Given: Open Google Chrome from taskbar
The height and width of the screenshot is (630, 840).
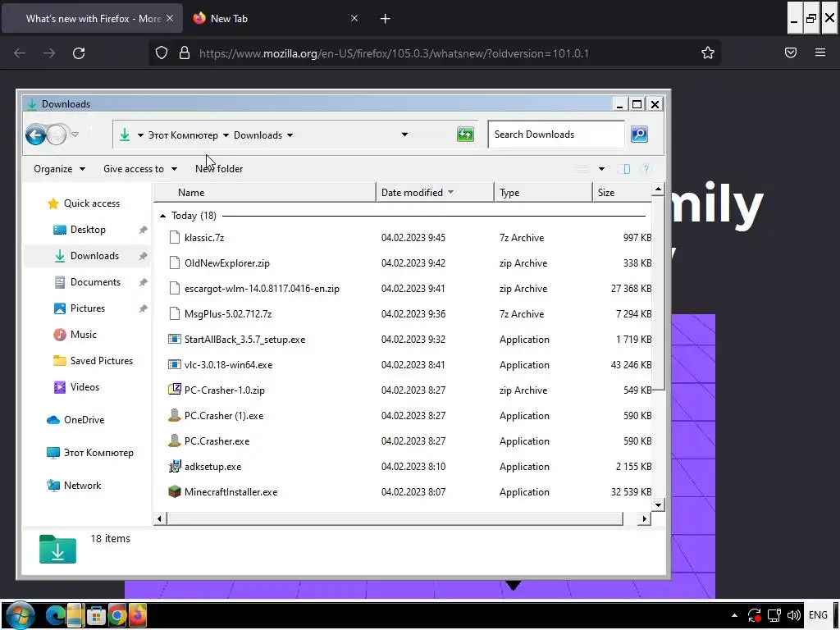Looking at the screenshot, I should tap(116, 615).
